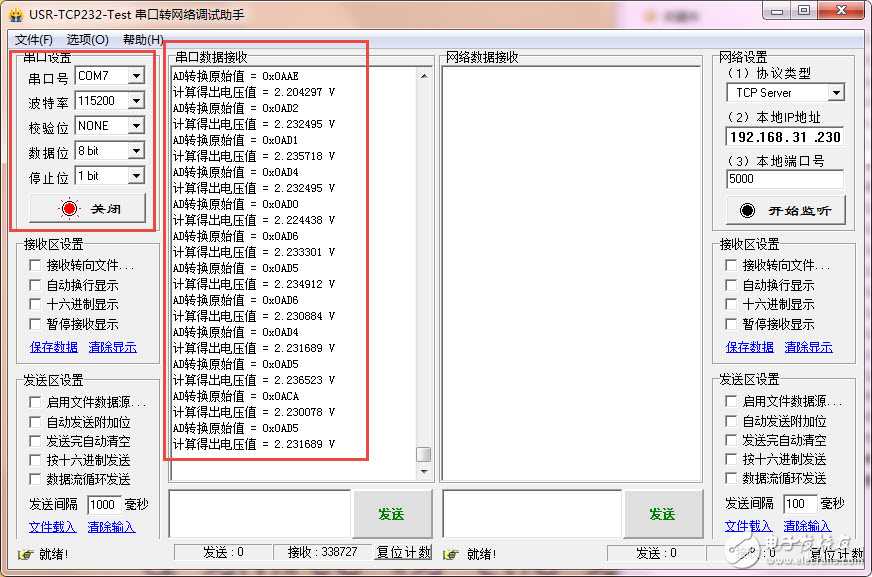Click the serial 清除显示 link
Image resolution: width=872 pixels, height=577 pixels.
(112, 347)
